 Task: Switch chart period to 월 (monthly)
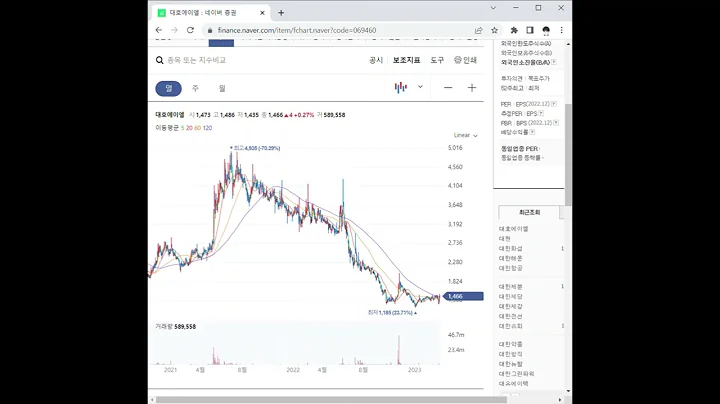222,88
